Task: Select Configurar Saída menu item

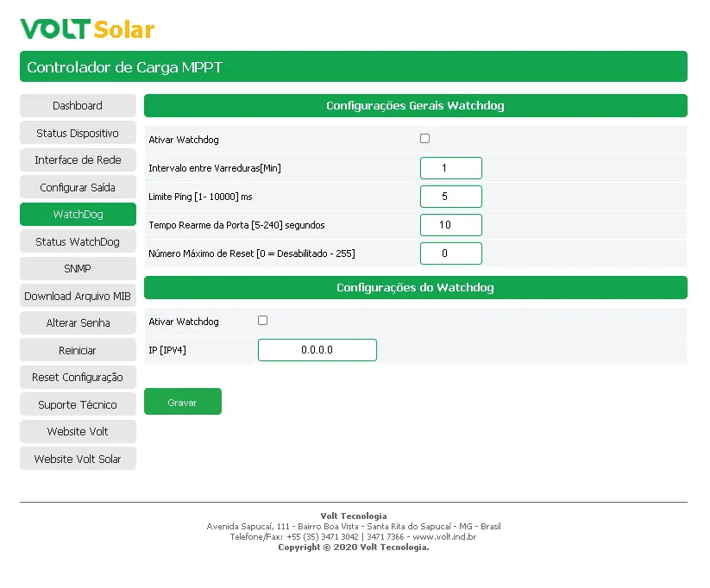Action: pos(78,187)
